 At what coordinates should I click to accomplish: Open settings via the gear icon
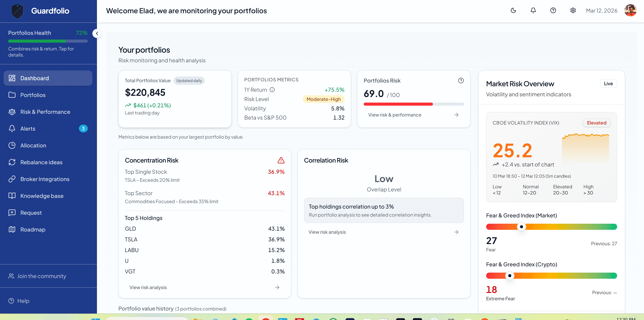[573, 11]
